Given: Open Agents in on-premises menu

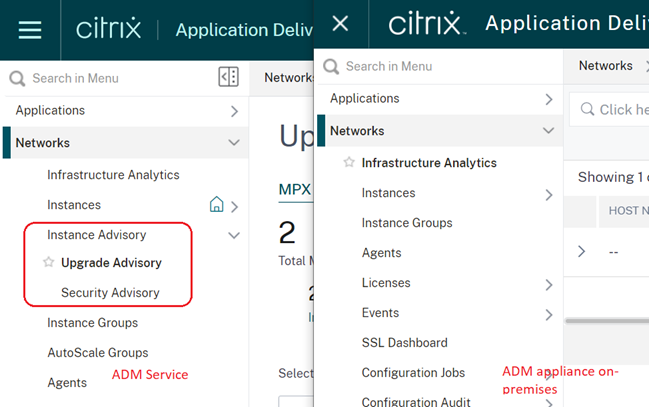Looking at the screenshot, I should pyautogui.click(x=381, y=253).
